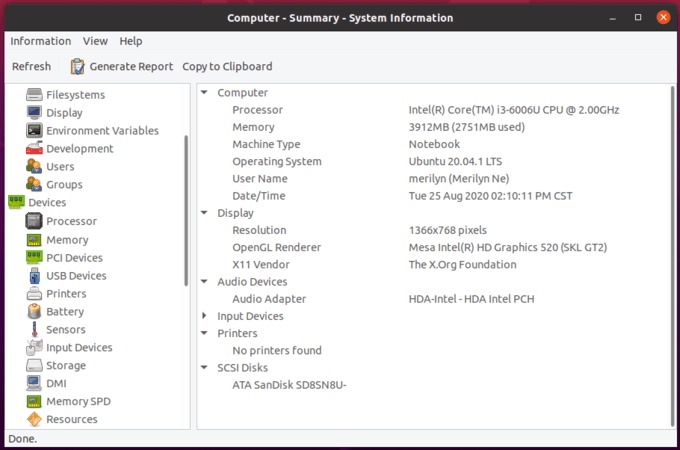Click the Input Devices icon in sidebar

[34, 347]
